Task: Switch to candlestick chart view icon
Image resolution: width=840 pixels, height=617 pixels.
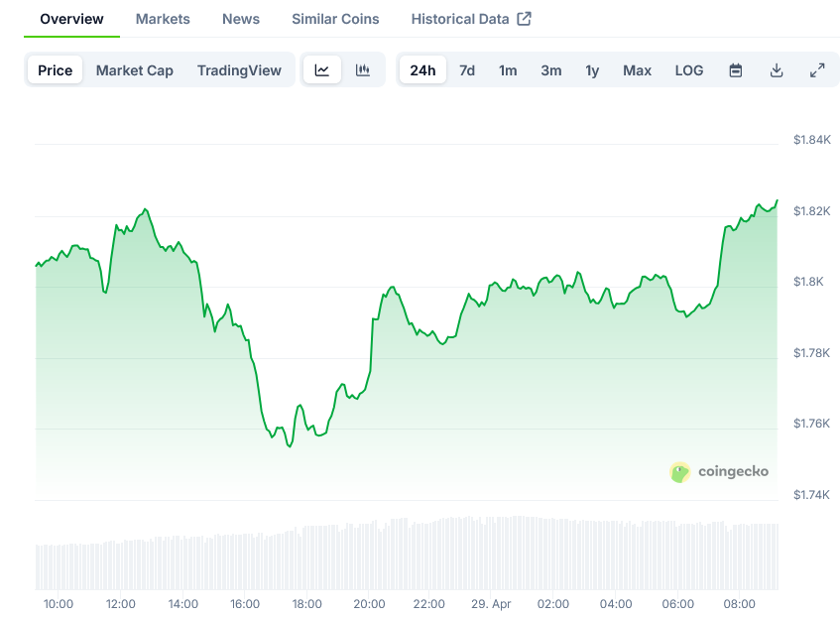Action: (363, 70)
